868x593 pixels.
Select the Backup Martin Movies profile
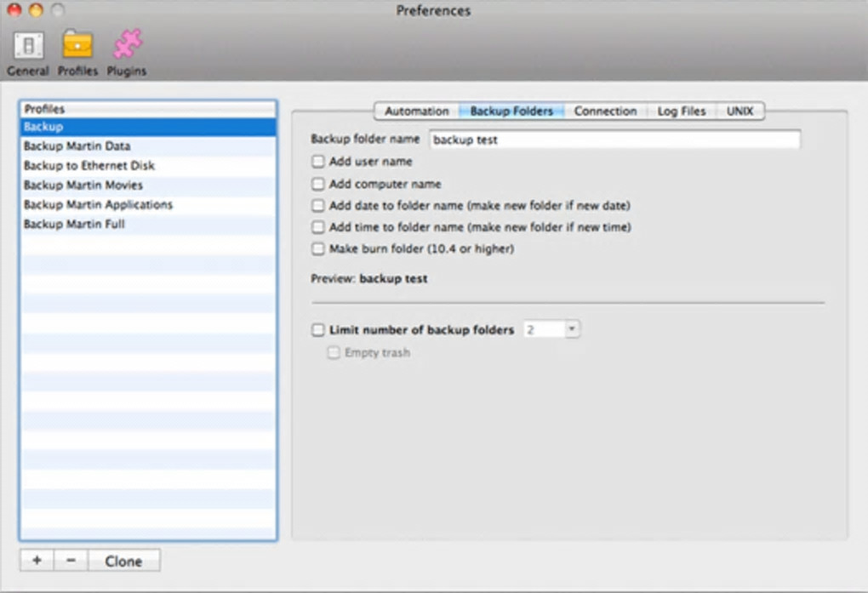tap(148, 185)
